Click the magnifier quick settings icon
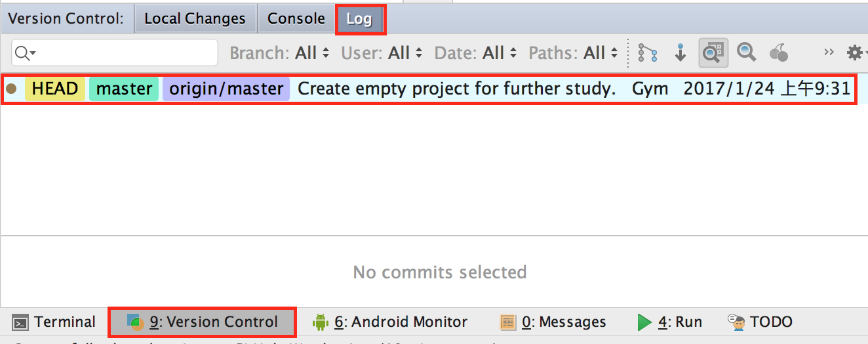The width and height of the screenshot is (868, 344). (x=746, y=52)
